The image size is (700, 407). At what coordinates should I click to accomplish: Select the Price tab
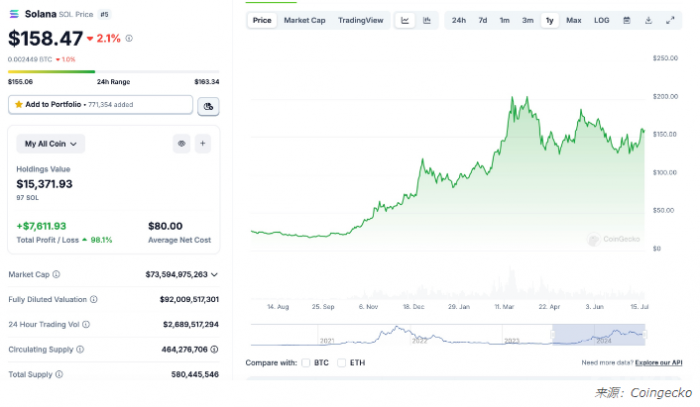click(262, 21)
